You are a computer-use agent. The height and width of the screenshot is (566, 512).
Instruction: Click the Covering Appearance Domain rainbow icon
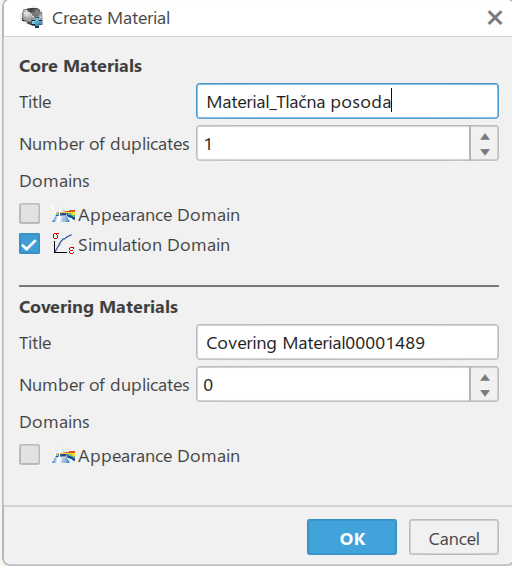[64, 456]
